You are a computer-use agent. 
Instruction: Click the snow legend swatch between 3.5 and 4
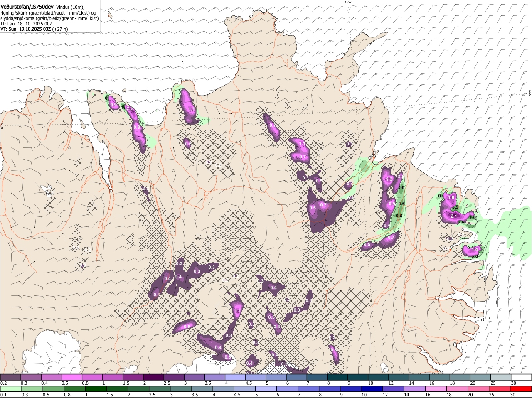point(214,377)
